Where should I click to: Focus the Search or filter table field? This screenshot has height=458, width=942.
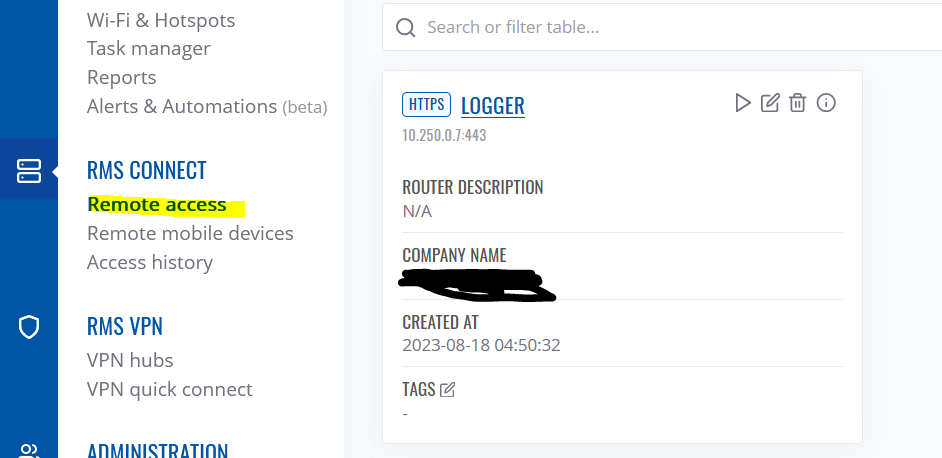click(662, 27)
